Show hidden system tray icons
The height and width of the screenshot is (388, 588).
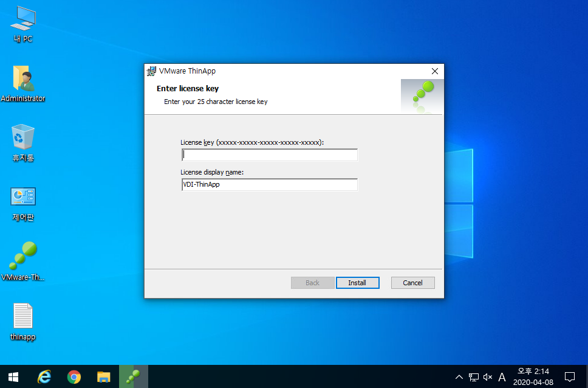click(459, 376)
